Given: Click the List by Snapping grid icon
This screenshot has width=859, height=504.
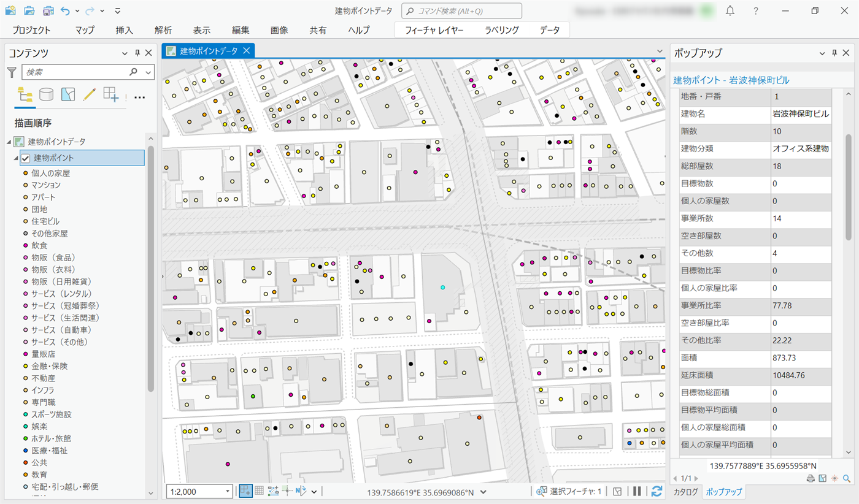Looking at the screenshot, I should [111, 94].
